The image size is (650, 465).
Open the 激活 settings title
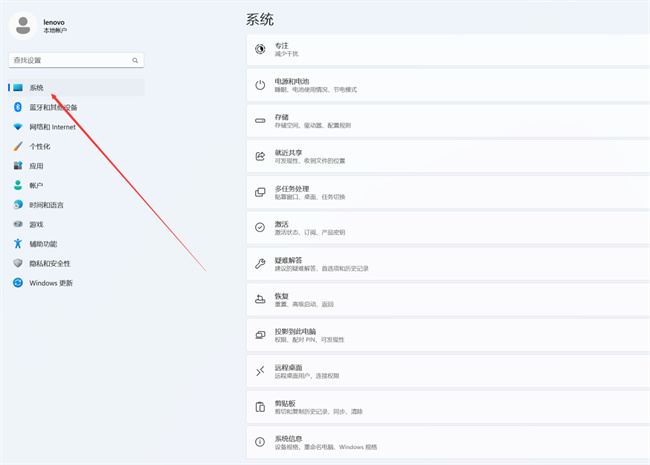pyautogui.click(x=281, y=224)
